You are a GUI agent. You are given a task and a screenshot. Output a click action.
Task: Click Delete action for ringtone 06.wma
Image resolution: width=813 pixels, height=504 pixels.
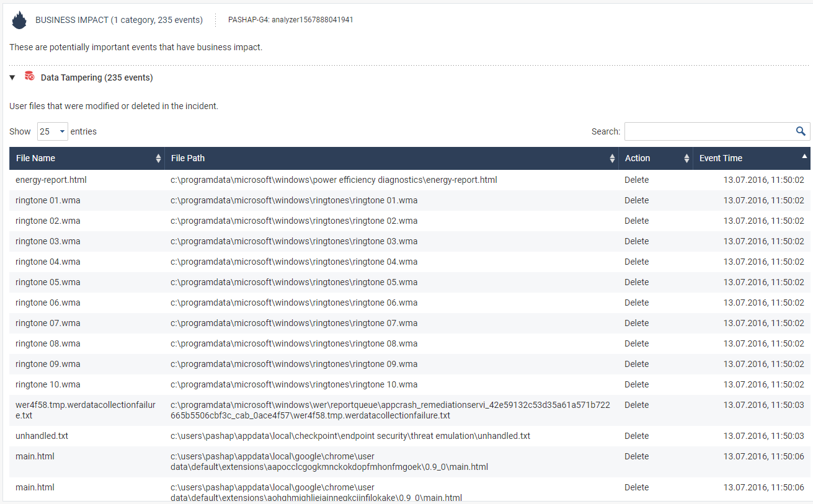click(x=636, y=303)
